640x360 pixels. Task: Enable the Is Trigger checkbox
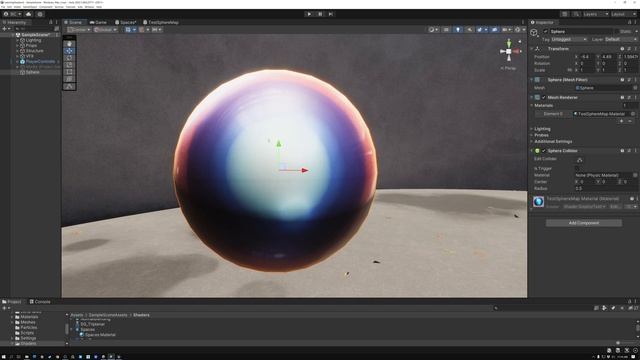tap(577, 168)
